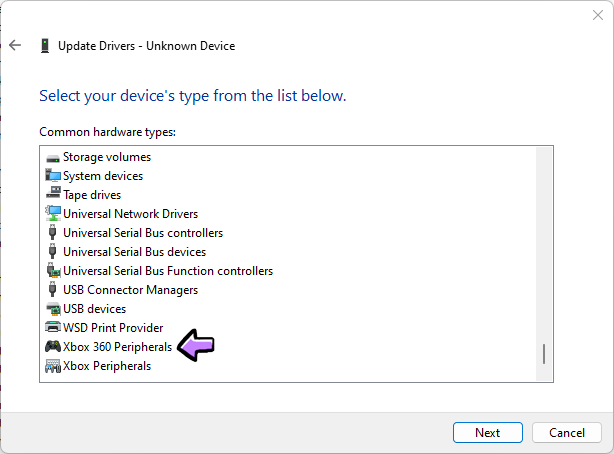This screenshot has height=454, width=614.
Task: Choose USB devices from the list
Action: [94, 309]
